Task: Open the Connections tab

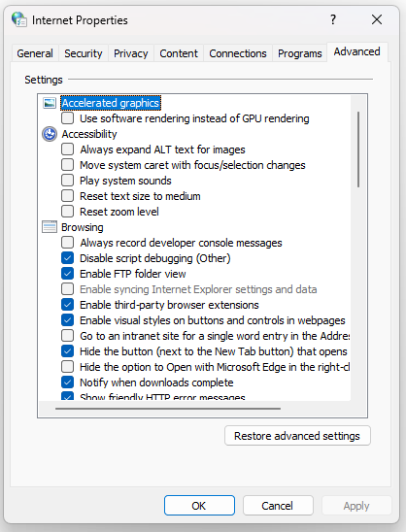Action: pyautogui.click(x=238, y=53)
